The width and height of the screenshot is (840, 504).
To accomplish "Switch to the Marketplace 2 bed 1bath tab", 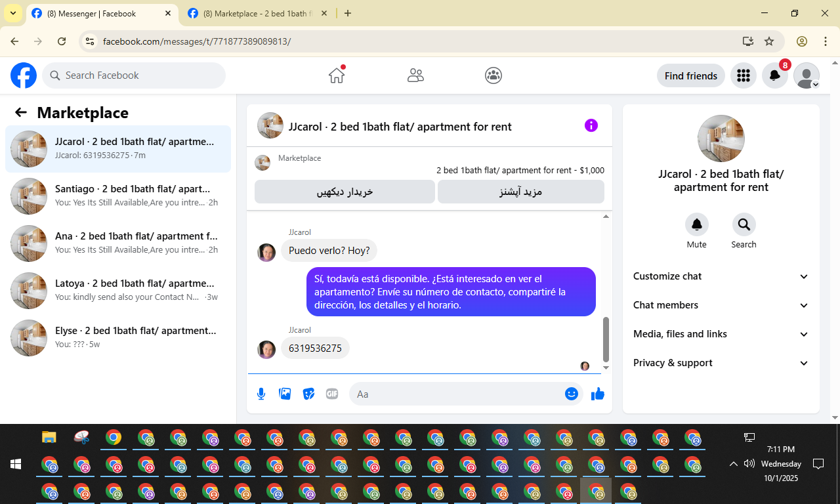I will click(x=257, y=14).
